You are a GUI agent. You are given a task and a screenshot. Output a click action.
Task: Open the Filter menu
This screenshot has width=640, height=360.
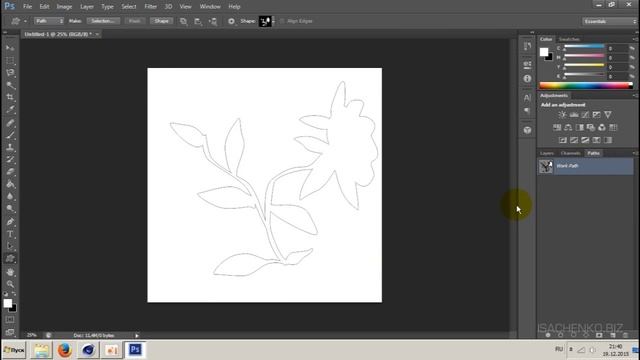click(151, 7)
